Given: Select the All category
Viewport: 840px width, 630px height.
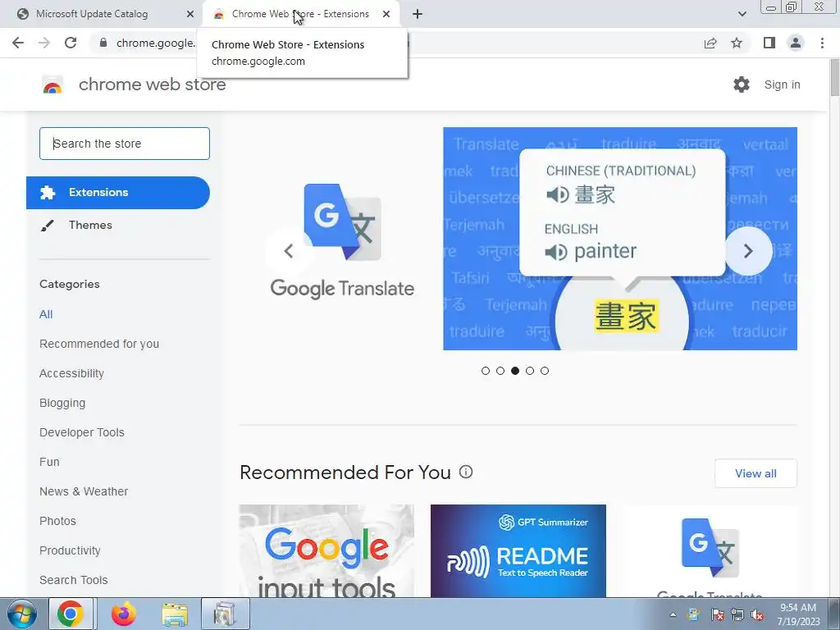Looking at the screenshot, I should click(46, 314).
